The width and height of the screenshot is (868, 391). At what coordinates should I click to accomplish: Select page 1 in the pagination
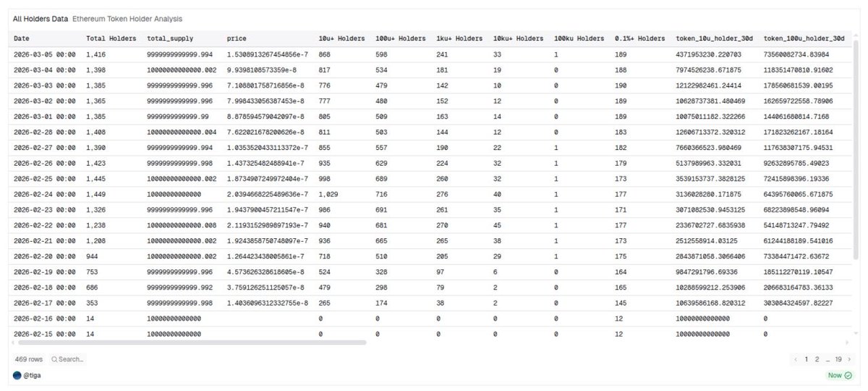coord(807,359)
